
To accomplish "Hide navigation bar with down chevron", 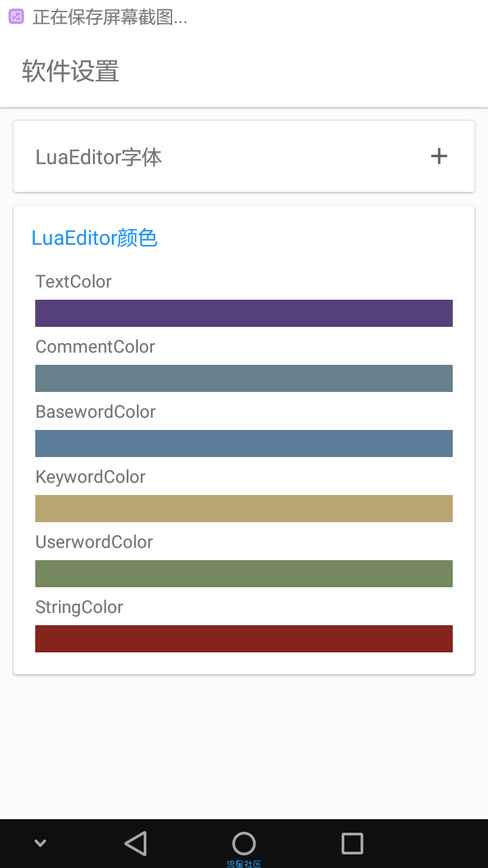I will [40, 843].
